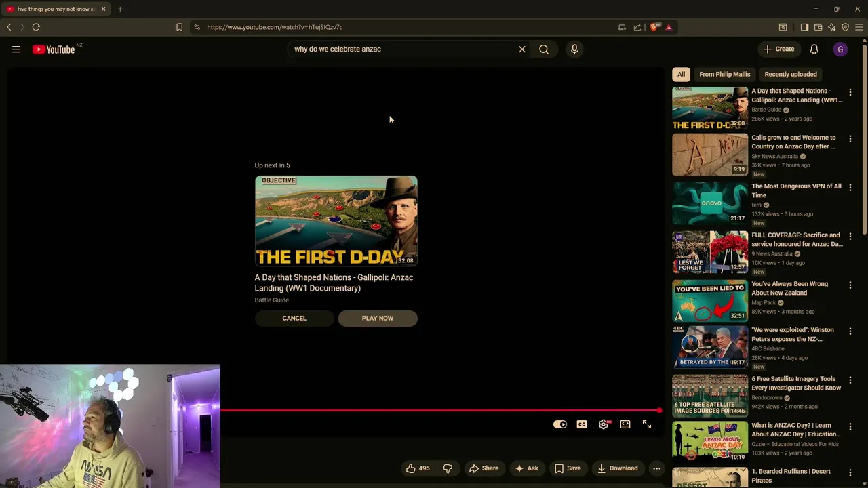Open options for 'What is ANZAC DAY?' video
868x488 pixels.
point(850,427)
